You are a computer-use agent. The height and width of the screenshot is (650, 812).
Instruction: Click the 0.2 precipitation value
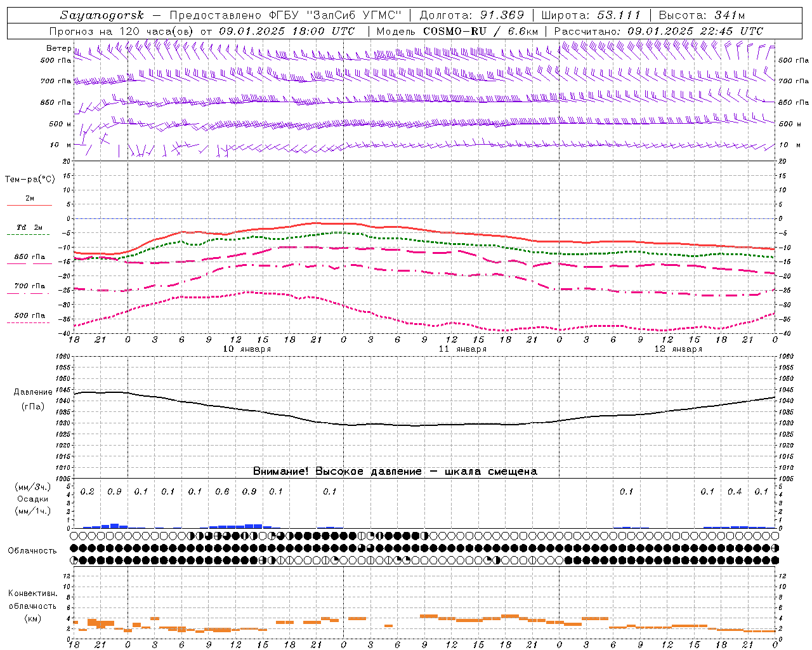pyautogui.click(x=88, y=492)
